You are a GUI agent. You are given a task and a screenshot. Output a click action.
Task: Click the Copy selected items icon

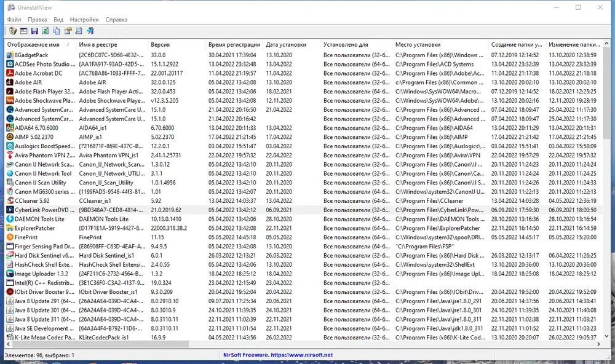tap(57, 31)
